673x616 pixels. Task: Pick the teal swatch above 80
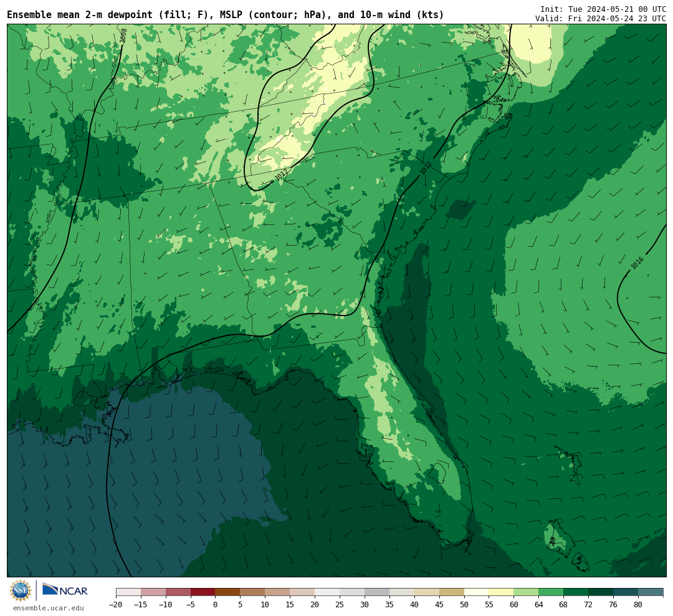(x=651, y=592)
